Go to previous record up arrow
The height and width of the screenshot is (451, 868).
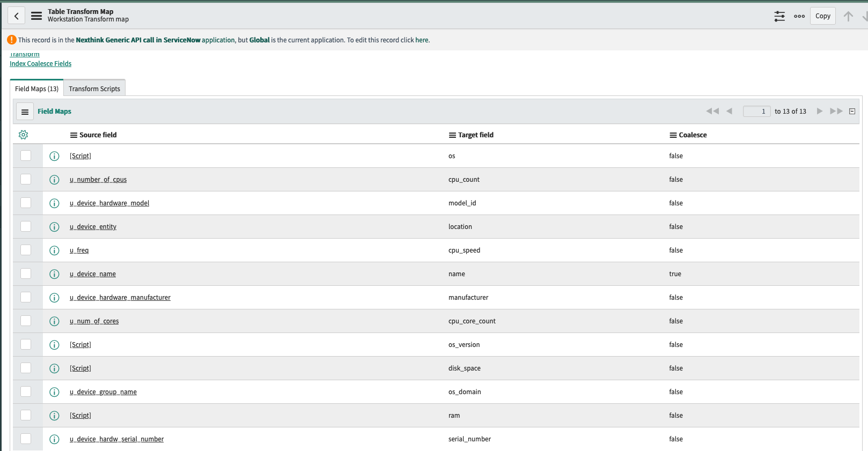(x=848, y=16)
